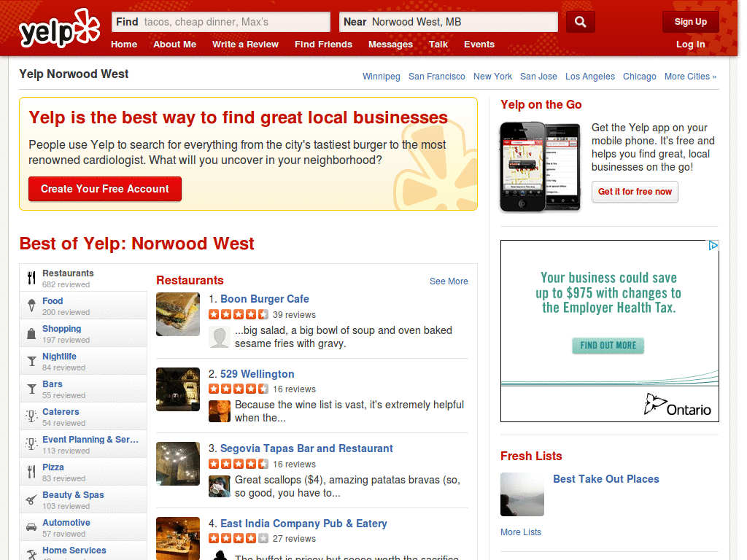Open the Best Take Out Places list thumbnail
This screenshot has width=747, height=560.
521,494
